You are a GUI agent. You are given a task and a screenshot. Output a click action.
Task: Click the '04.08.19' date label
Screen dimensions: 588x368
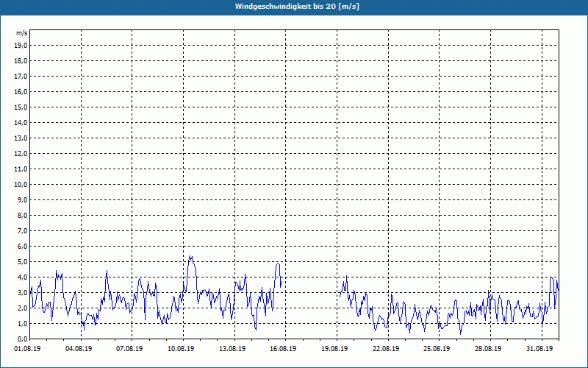[x=79, y=348]
